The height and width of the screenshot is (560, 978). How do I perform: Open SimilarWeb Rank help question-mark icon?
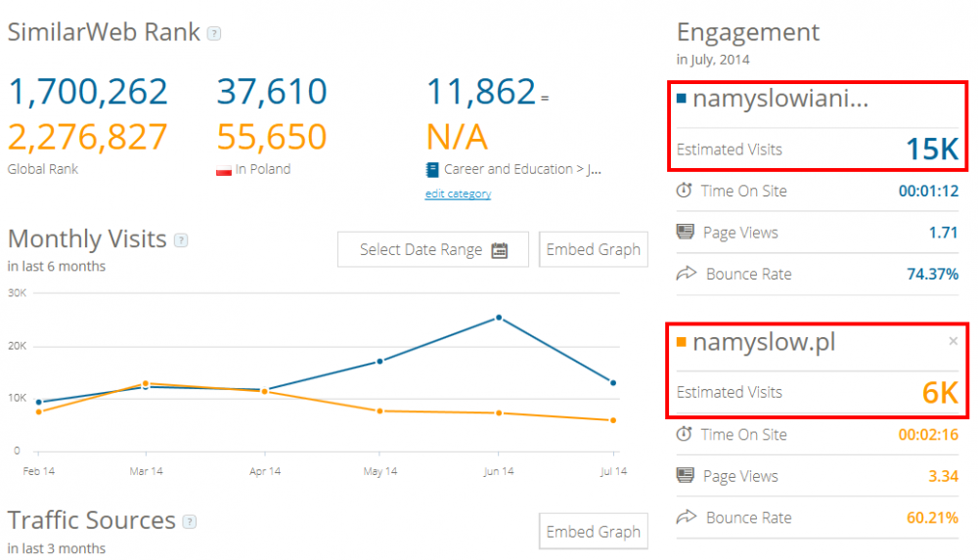pyautogui.click(x=214, y=33)
